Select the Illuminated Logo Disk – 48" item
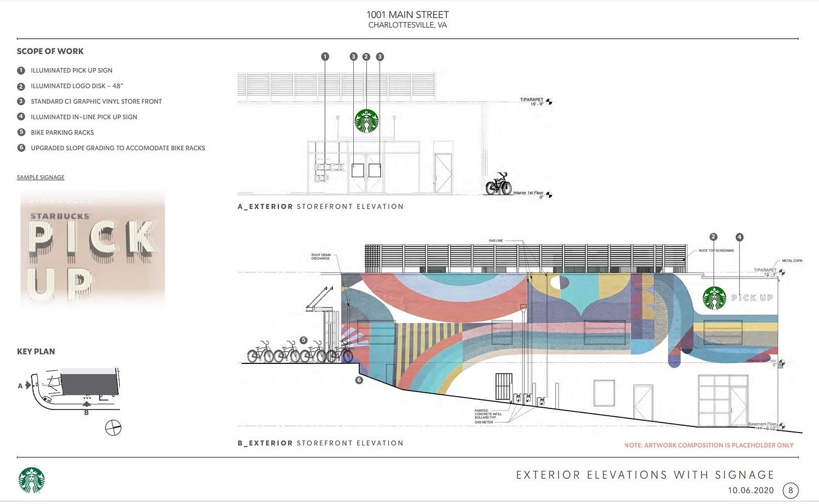Screen dimensions: 819x504 click(76, 86)
